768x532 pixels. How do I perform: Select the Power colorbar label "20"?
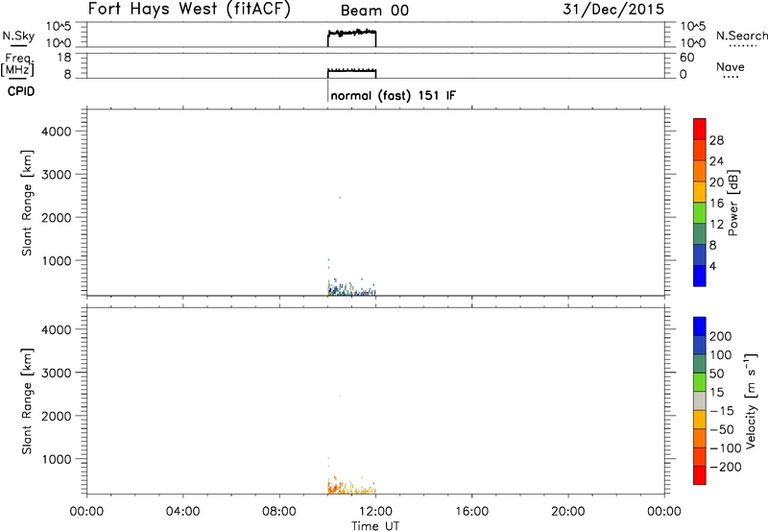[716, 182]
